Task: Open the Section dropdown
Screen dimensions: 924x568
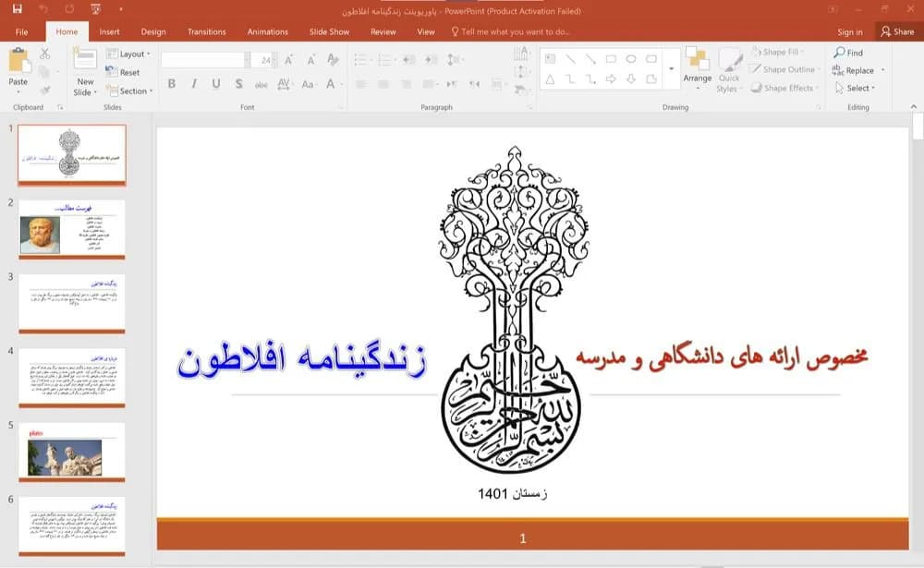Action: [129, 91]
